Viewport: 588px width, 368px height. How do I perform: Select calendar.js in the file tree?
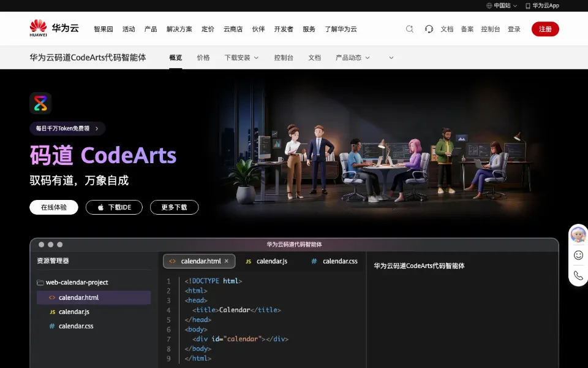(x=94, y=312)
